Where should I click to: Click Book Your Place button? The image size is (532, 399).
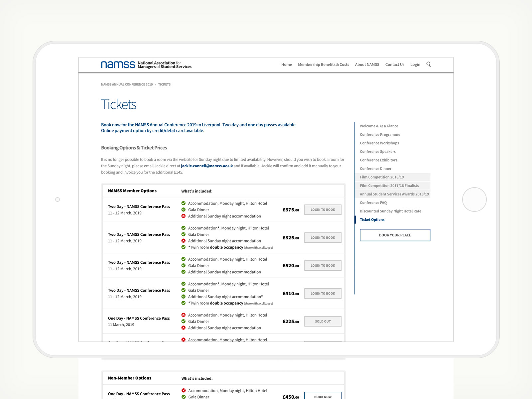(x=395, y=235)
